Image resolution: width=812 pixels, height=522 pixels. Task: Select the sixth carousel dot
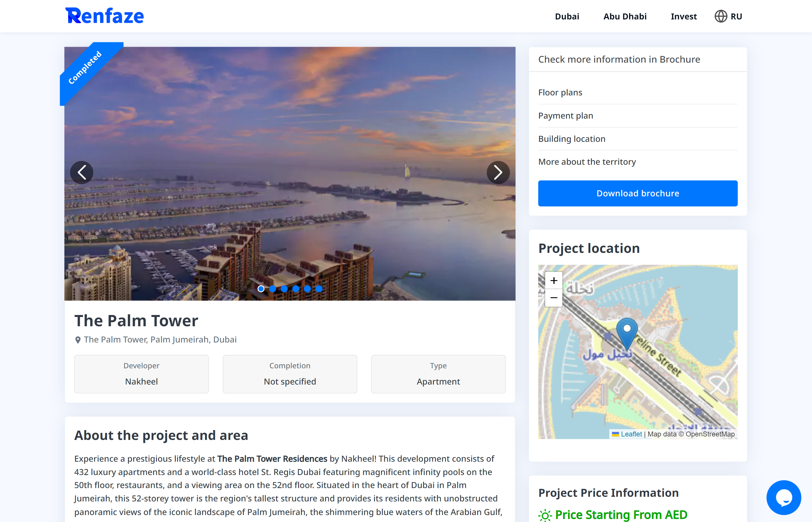[x=319, y=289]
